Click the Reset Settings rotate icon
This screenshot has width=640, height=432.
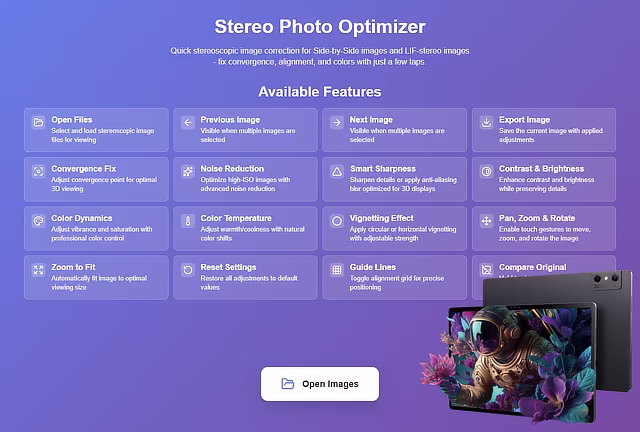click(x=188, y=270)
